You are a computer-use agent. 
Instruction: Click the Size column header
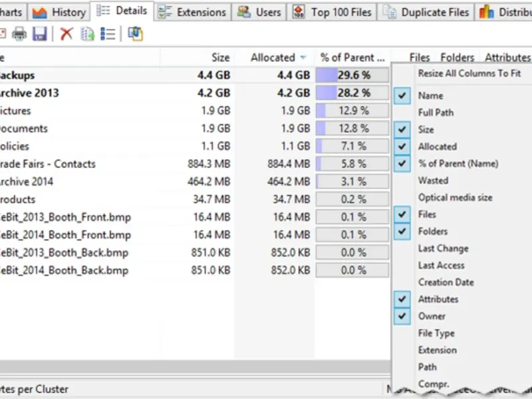[221, 57]
